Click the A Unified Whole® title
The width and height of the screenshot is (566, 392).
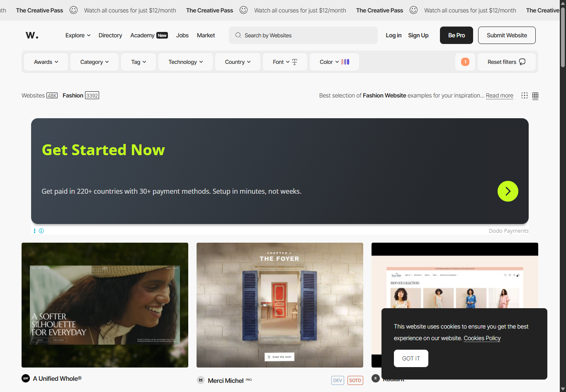click(x=57, y=378)
